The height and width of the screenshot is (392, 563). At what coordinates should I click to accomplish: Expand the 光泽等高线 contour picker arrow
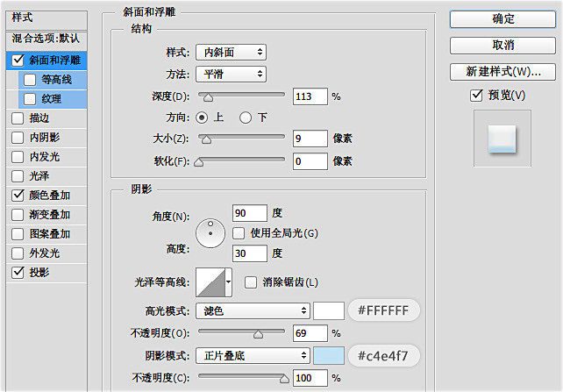pos(228,282)
